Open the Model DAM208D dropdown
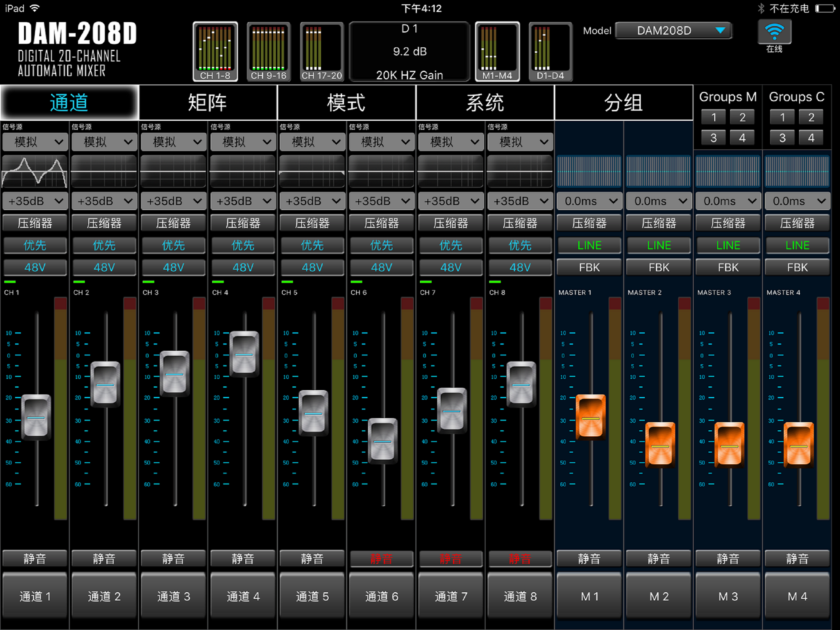This screenshot has height=630, width=840. coord(673,30)
